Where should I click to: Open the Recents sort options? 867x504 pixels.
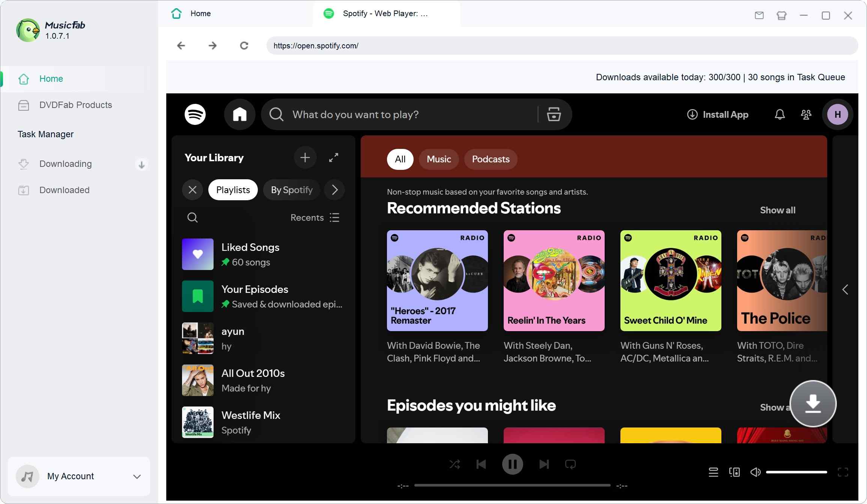point(315,217)
